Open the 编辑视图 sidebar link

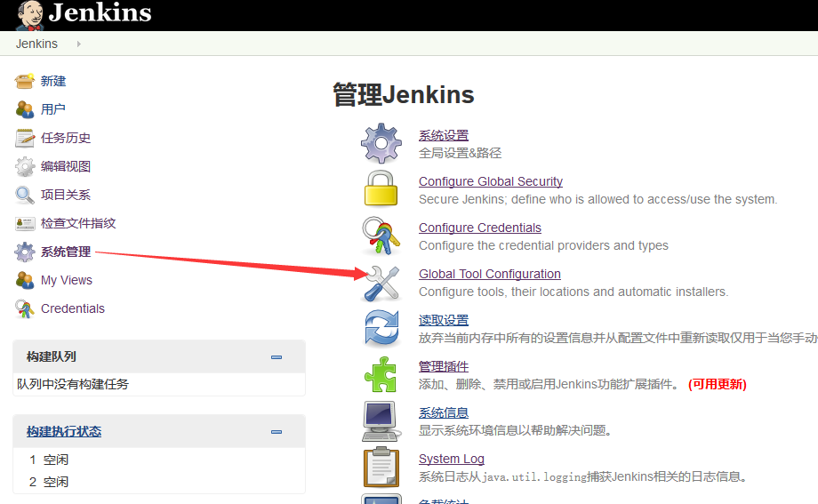[66, 166]
